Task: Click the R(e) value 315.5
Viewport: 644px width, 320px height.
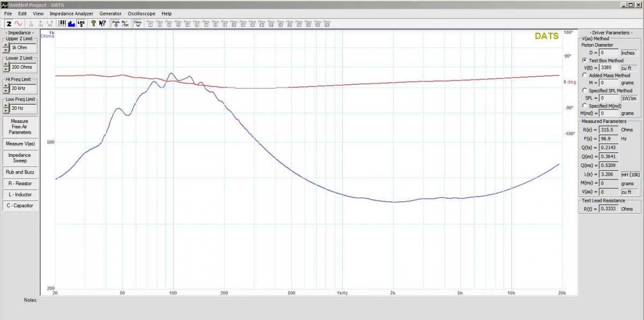Action: pyautogui.click(x=609, y=129)
